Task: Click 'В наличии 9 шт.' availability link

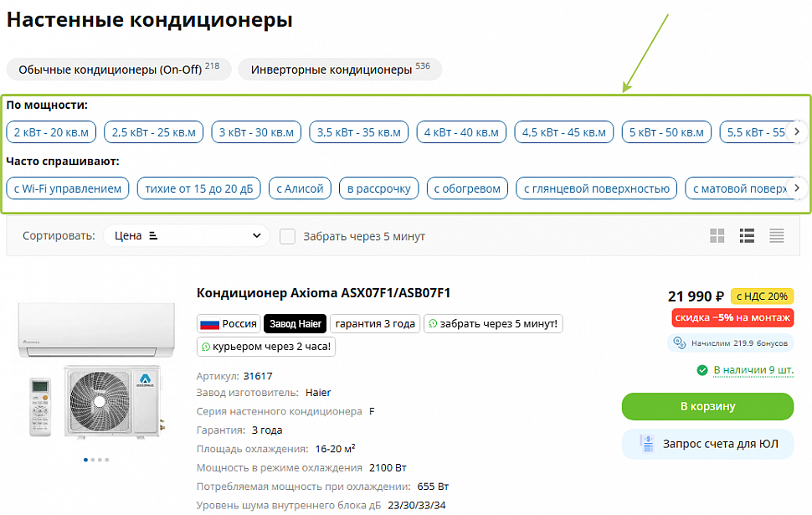Action: click(x=753, y=370)
